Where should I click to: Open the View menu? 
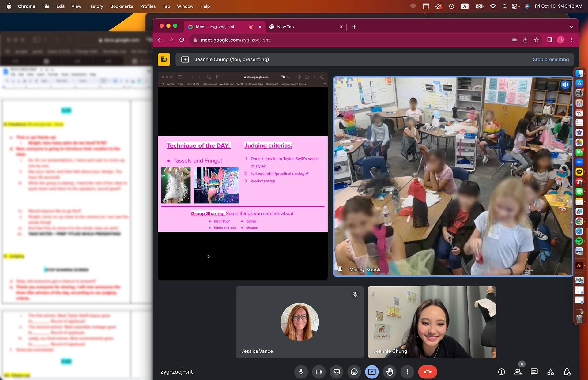tap(76, 6)
